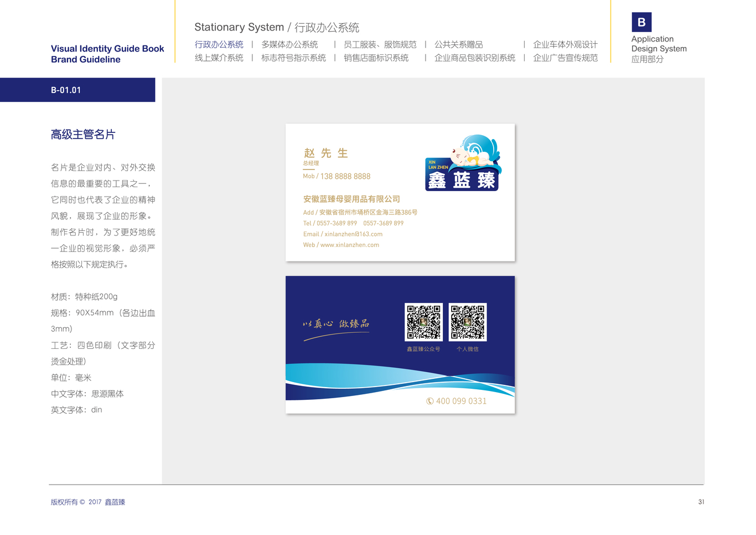
Task: Click the 高级主管名片 heading
Action: point(83,135)
